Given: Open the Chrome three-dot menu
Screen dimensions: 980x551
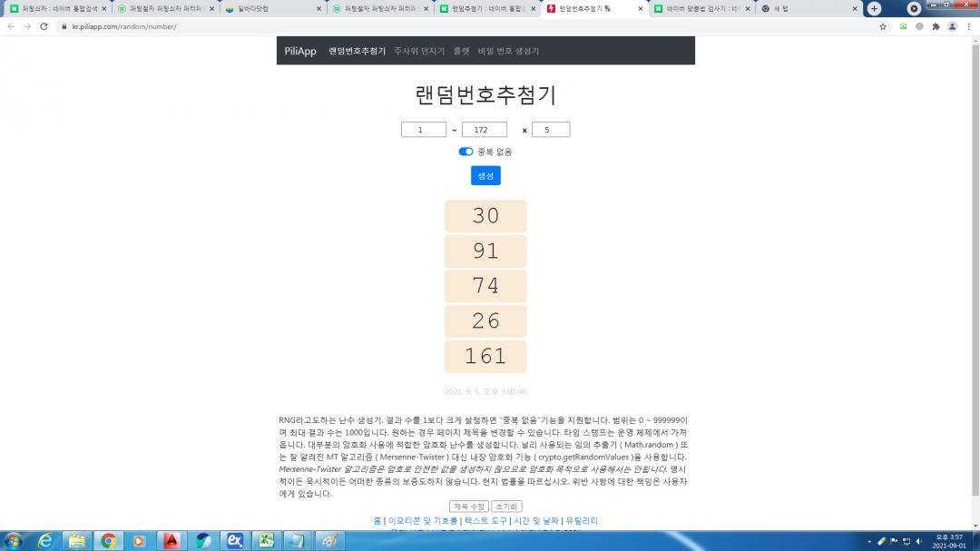Looking at the screenshot, I should click(x=968, y=26).
